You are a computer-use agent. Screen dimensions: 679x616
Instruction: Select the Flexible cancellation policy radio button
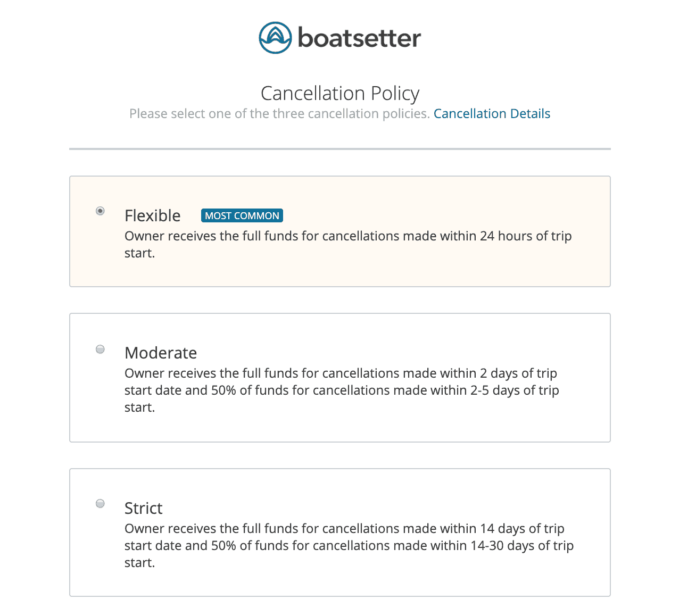[x=100, y=211]
